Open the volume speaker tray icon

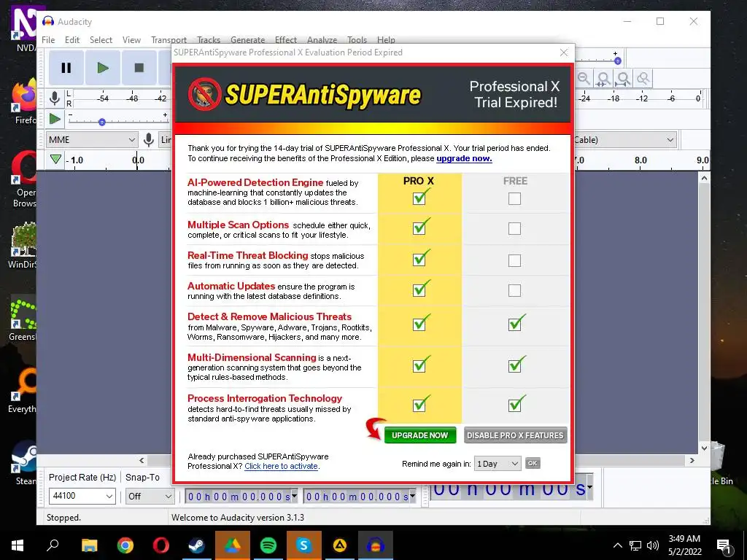click(653, 545)
